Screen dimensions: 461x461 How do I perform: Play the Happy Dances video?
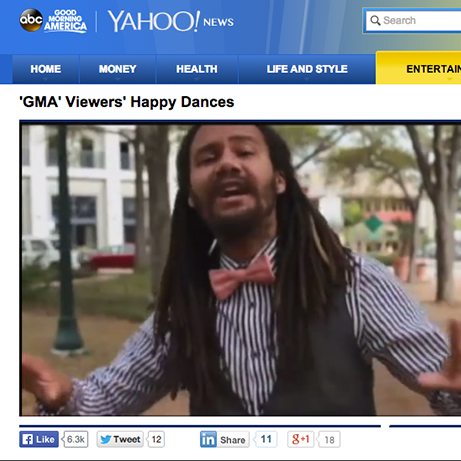241,270
